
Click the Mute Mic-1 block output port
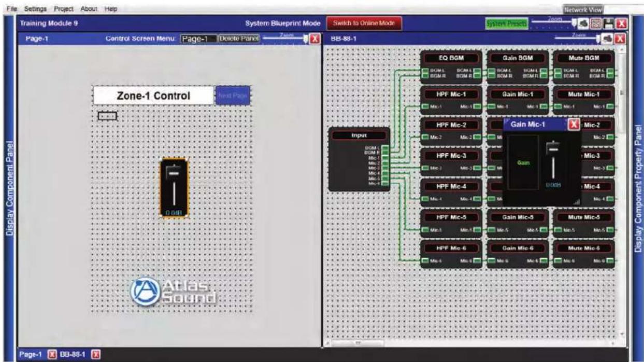[x=610, y=106]
